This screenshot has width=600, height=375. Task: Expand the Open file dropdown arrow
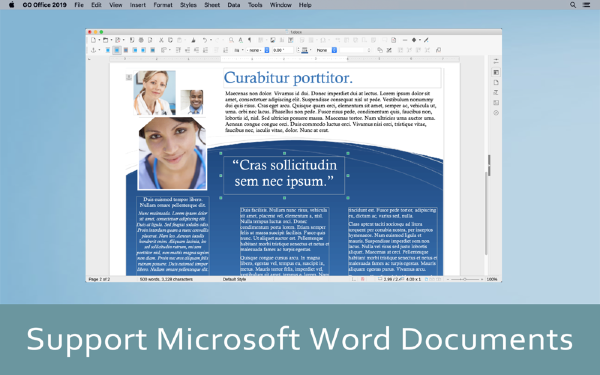tap(111, 40)
